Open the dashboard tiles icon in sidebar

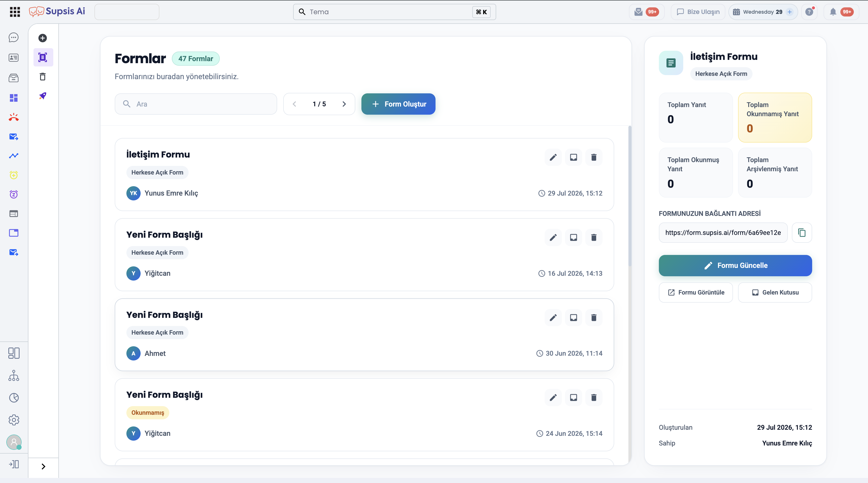coord(13,98)
